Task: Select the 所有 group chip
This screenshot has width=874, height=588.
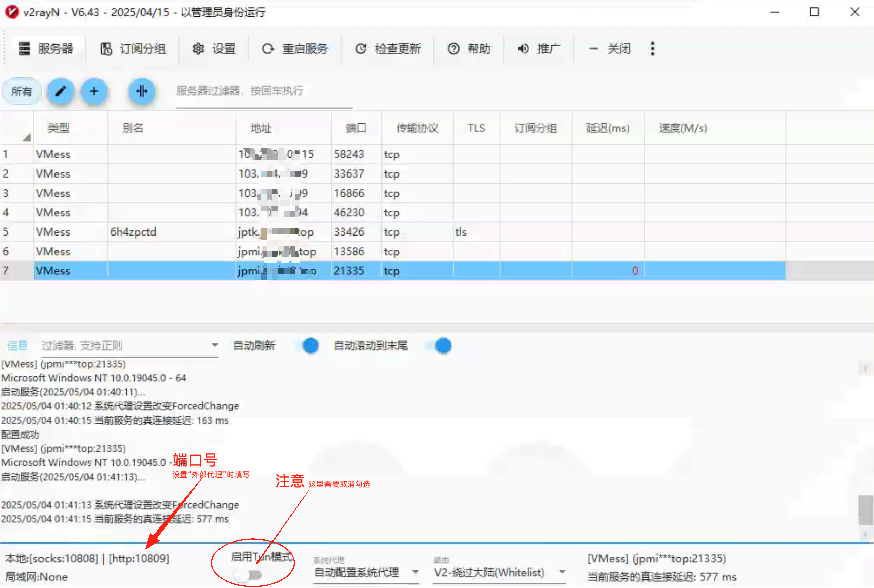Action: 21,91
